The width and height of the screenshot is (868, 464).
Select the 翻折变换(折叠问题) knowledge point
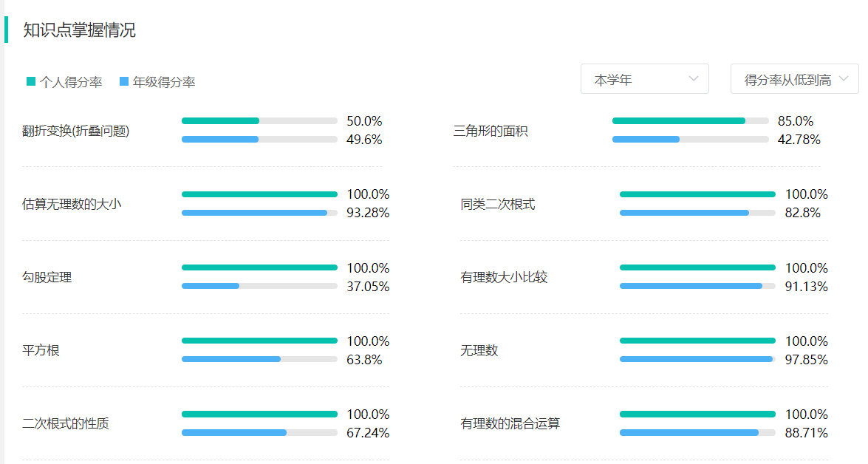76,131
